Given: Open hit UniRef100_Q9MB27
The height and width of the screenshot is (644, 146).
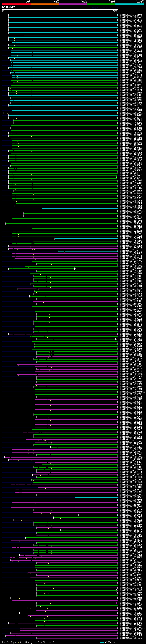Looking at the screenshot, I should 131,27.
